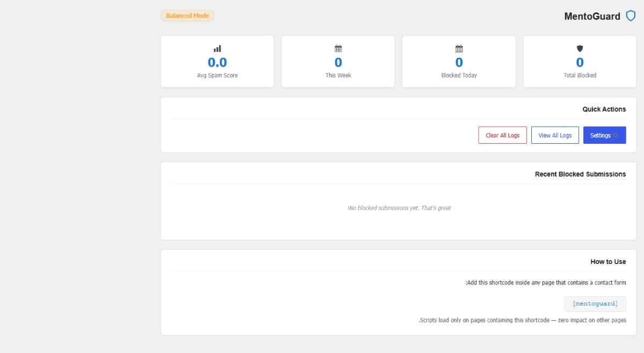Image resolution: width=644 pixels, height=353 pixels.
Task: Click the 'No blocked submissions yet' message
Action: point(399,208)
